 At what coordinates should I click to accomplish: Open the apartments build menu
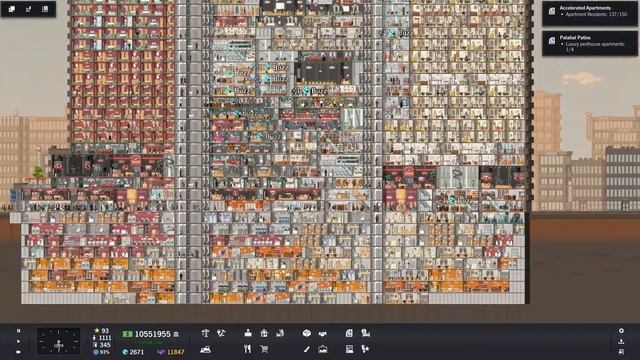264,333
